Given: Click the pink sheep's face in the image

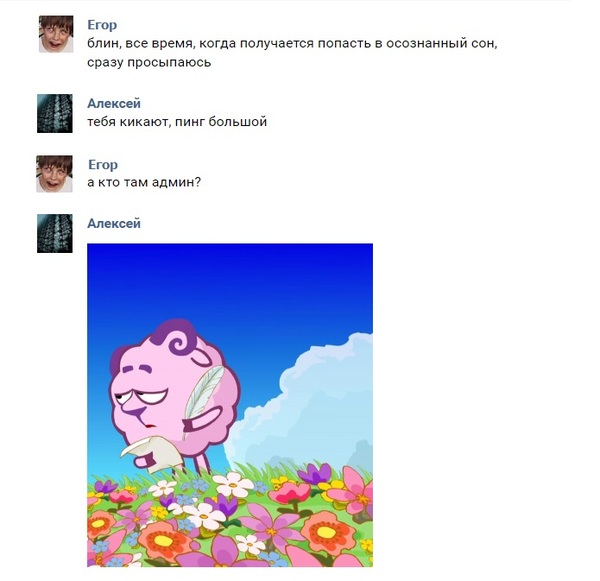Looking at the screenshot, I should tap(145, 398).
